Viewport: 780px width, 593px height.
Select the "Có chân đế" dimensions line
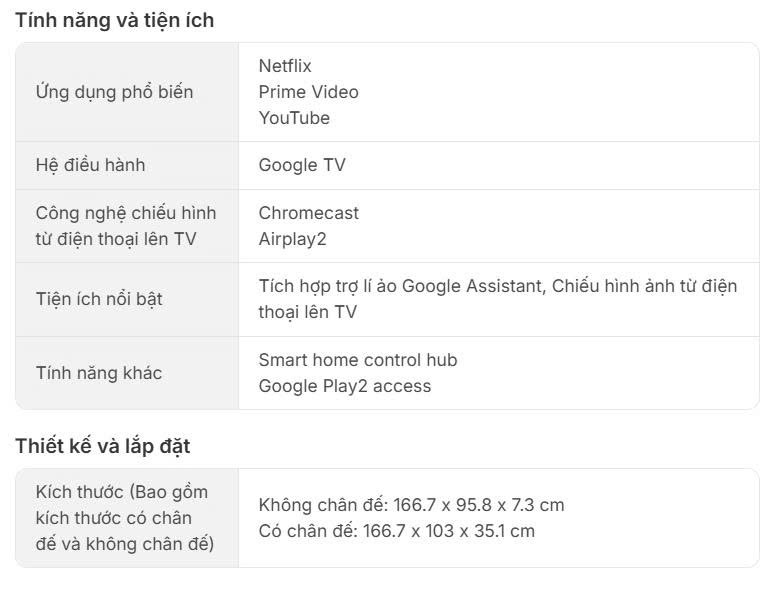click(396, 531)
